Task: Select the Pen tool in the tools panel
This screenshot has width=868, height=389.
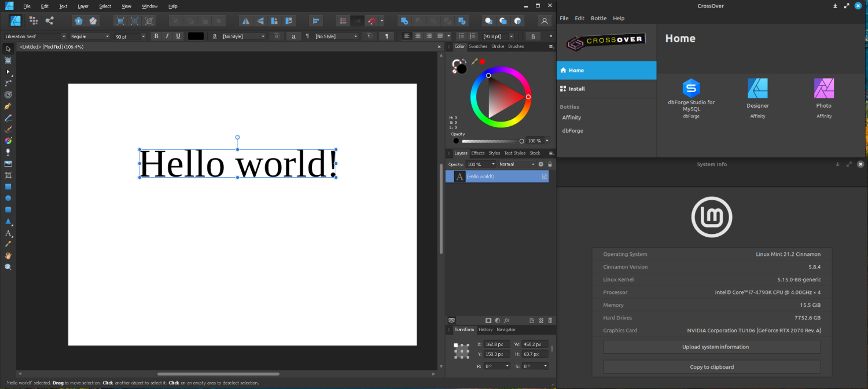Action: 8,107
